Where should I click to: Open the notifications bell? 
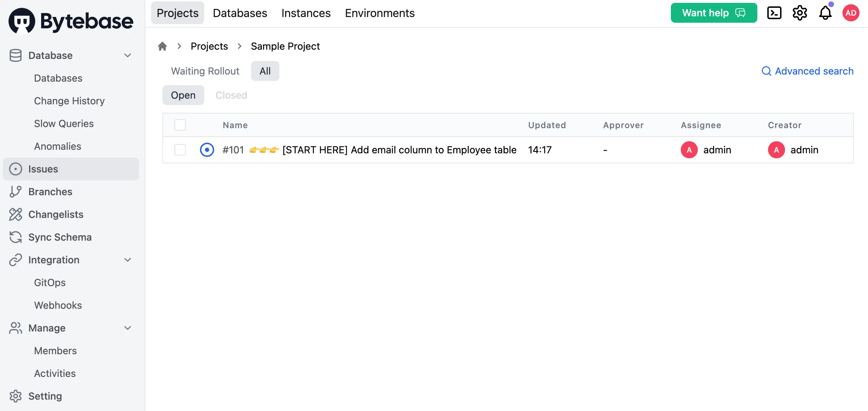(825, 13)
